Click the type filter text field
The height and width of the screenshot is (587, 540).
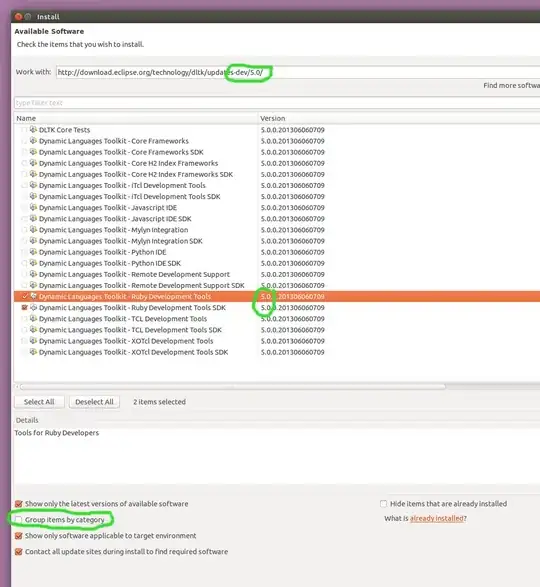277,103
